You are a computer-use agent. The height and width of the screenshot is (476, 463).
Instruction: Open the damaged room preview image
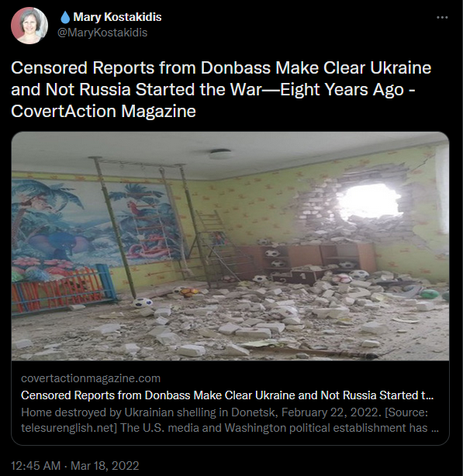tap(230, 247)
